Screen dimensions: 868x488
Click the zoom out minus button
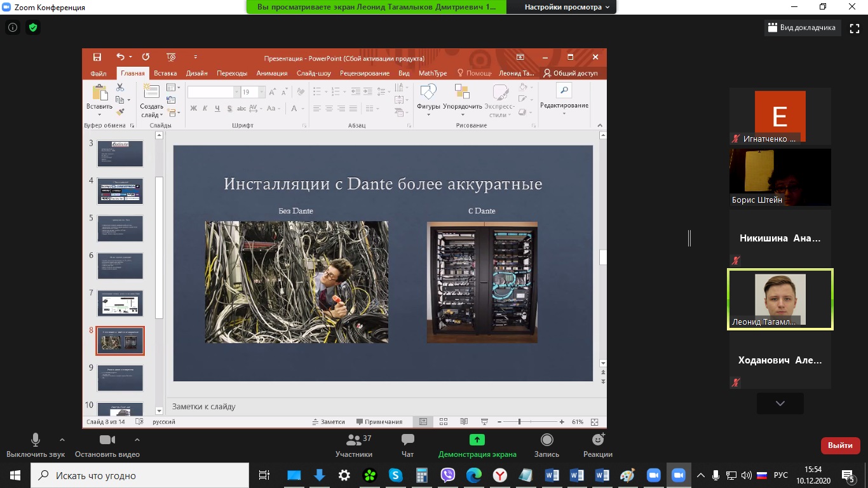point(499,422)
